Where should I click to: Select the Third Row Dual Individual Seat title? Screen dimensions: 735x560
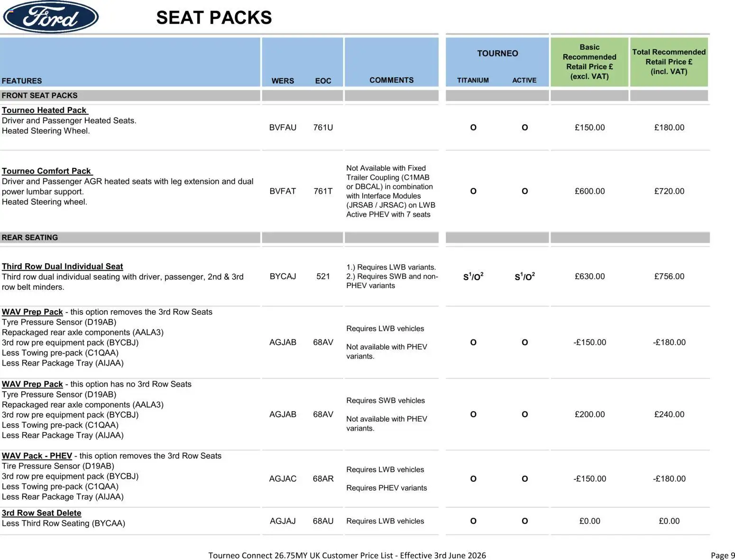(x=62, y=266)
